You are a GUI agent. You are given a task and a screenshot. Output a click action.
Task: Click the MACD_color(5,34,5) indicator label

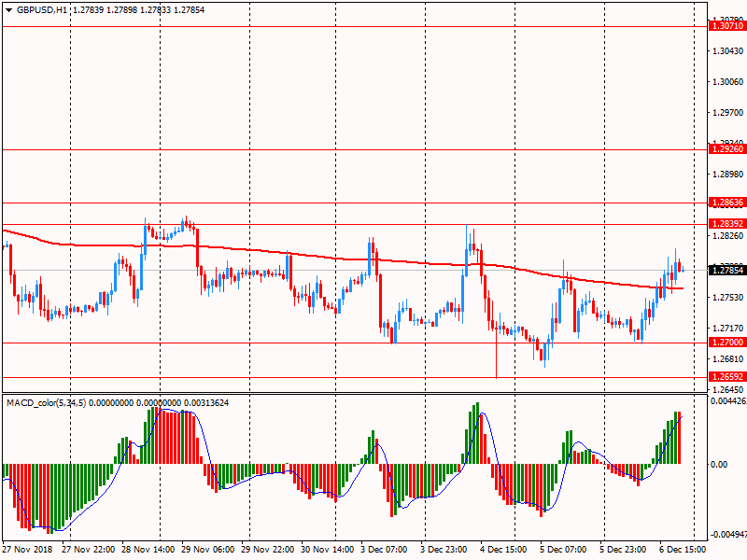46,403
